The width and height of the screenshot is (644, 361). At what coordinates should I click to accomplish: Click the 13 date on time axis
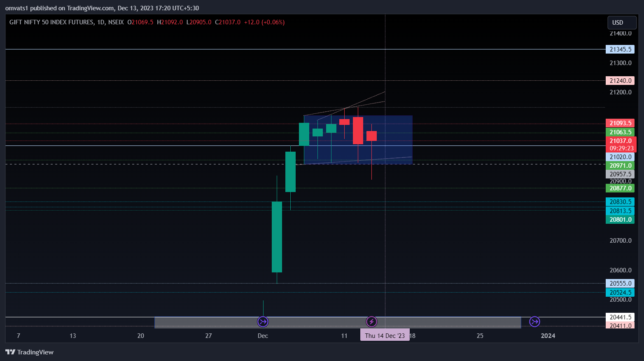coord(73,336)
